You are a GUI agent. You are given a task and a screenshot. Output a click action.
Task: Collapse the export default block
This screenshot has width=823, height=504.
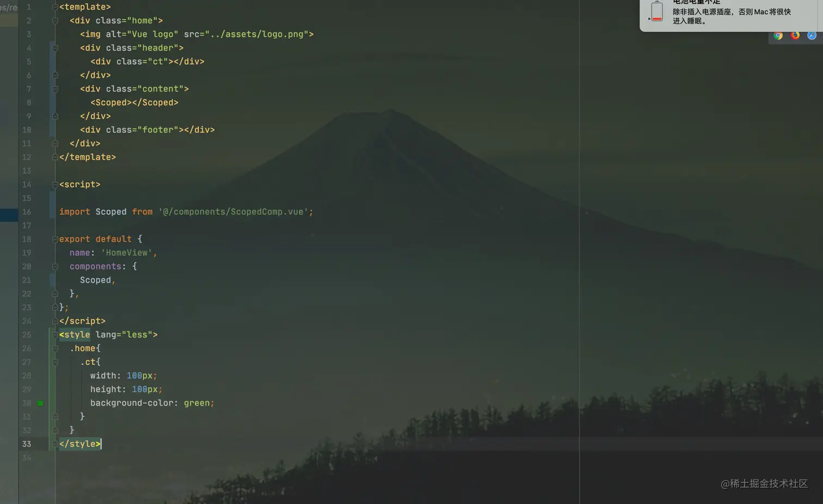point(55,239)
